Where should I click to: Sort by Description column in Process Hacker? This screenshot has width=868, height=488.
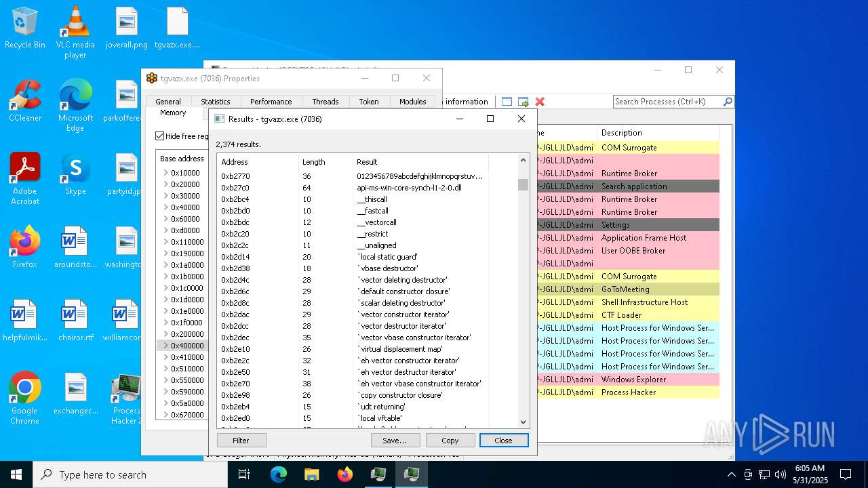point(658,133)
